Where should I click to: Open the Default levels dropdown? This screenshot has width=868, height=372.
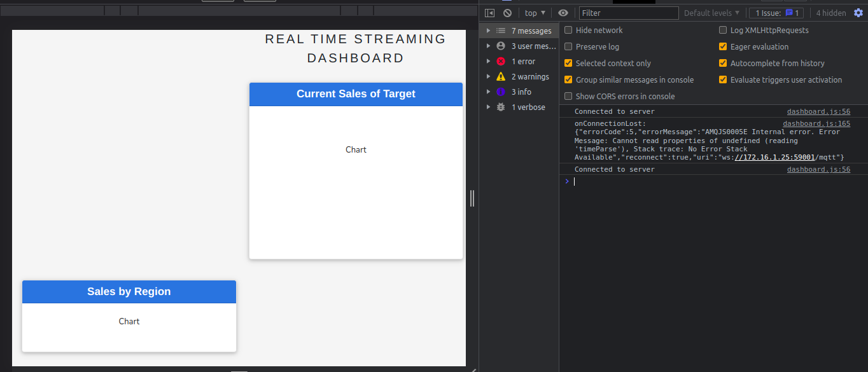[712, 13]
